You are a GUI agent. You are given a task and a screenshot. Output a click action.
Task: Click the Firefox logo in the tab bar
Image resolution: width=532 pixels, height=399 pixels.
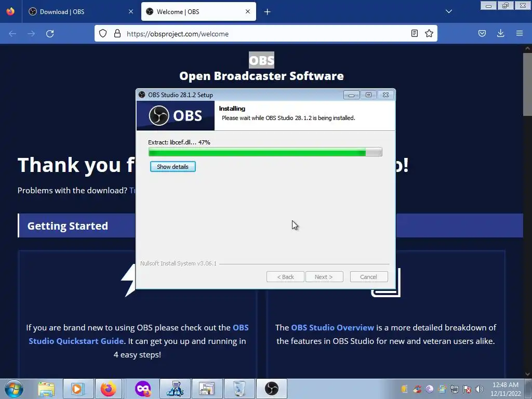[10, 11]
